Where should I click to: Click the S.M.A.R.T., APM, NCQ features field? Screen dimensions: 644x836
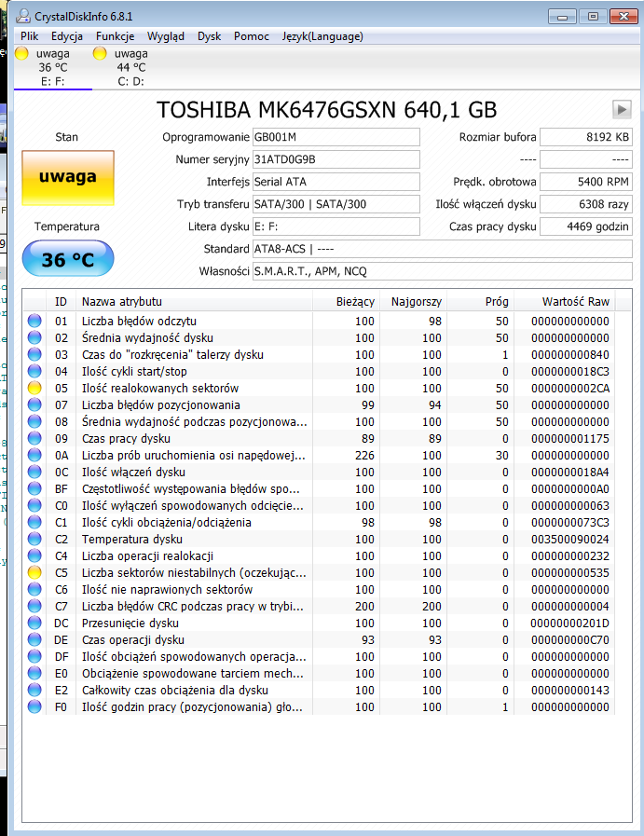click(x=443, y=271)
